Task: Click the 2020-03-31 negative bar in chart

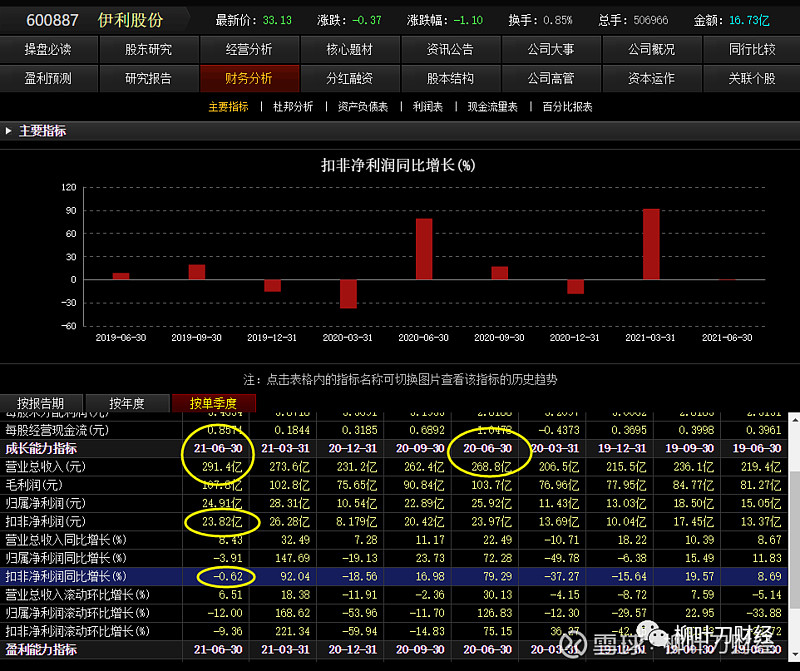Action: (348, 294)
